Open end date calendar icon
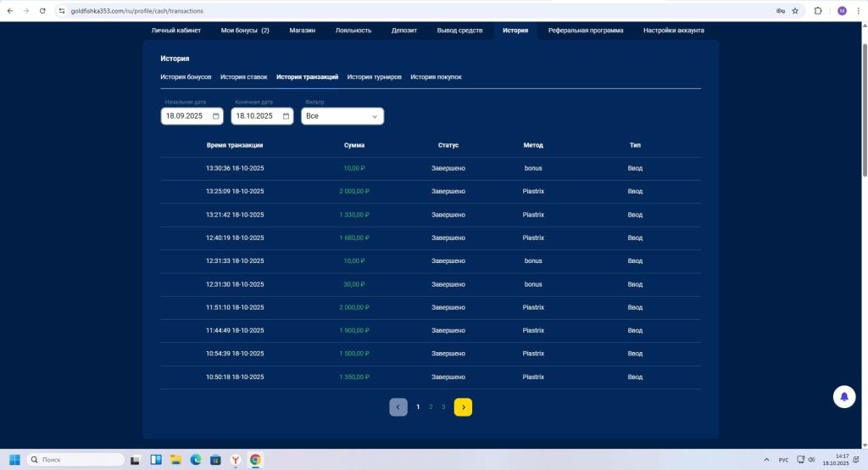 (286, 116)
